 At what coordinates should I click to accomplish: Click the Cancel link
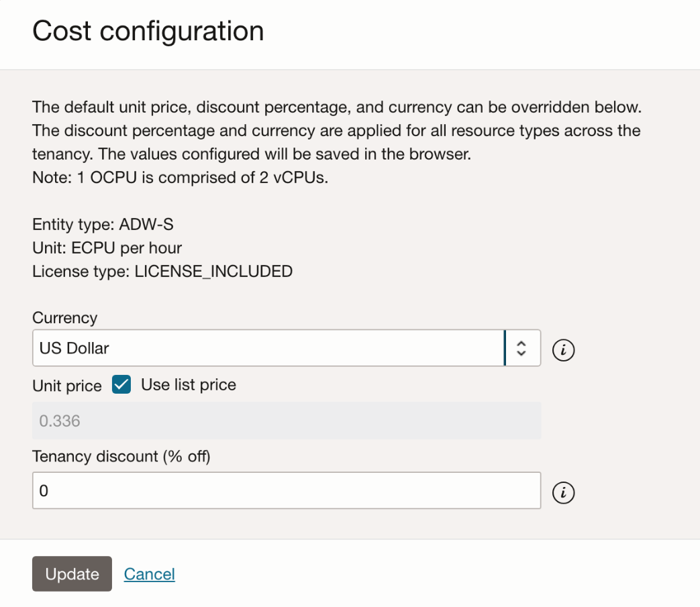pyautogui.click(x=150, y=574)
